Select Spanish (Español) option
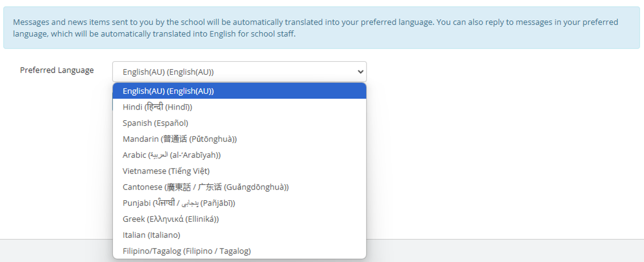This screenshot has height=262, width=644. (x=239, y=123)
